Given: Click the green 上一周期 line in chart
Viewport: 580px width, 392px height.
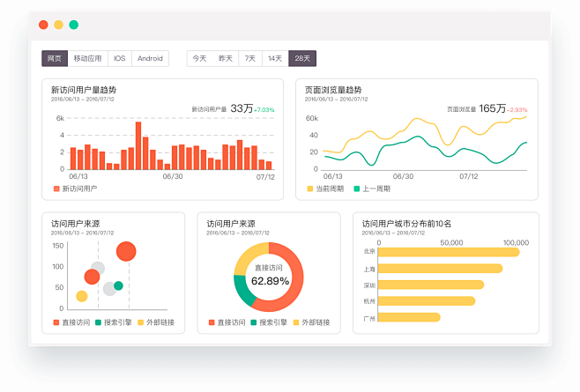Looking at the screenshot, I should coord(418,137).
